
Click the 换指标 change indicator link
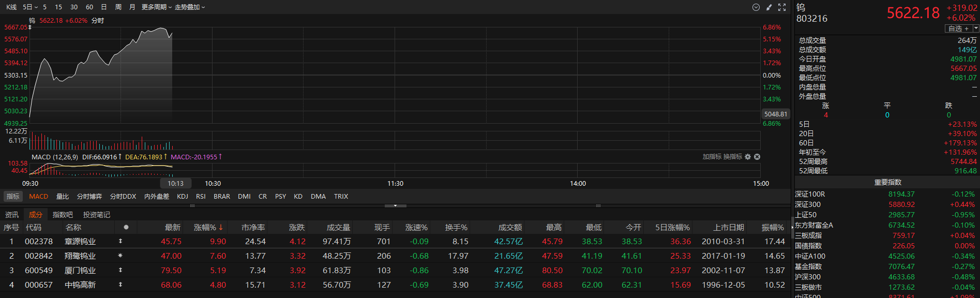(x=732, y=157)
